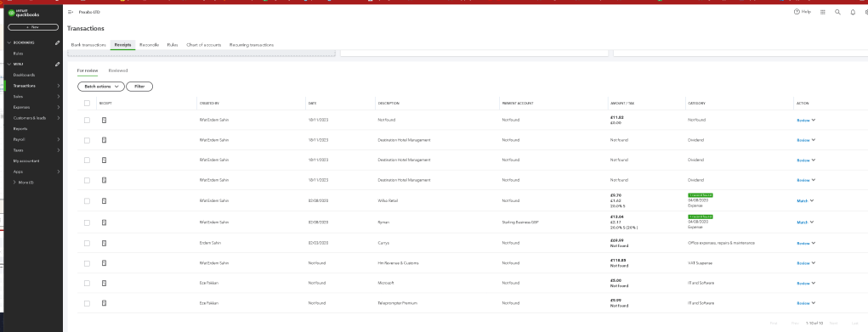Open Dashboards in the sidebar menu

24,75
